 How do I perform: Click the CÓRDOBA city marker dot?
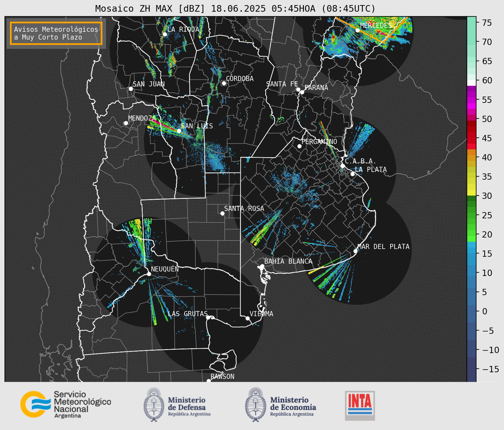pyautogui.click(x=224, y=83)
